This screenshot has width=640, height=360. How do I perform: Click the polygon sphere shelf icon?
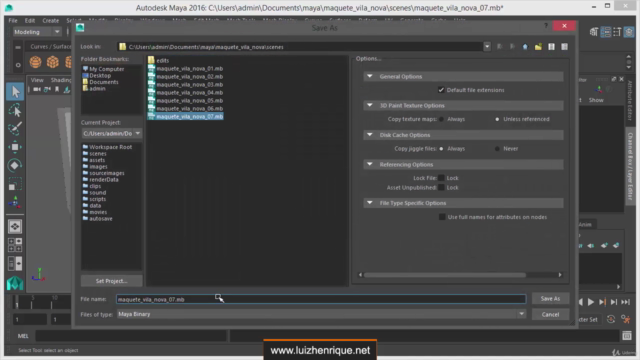click(36, 62)
